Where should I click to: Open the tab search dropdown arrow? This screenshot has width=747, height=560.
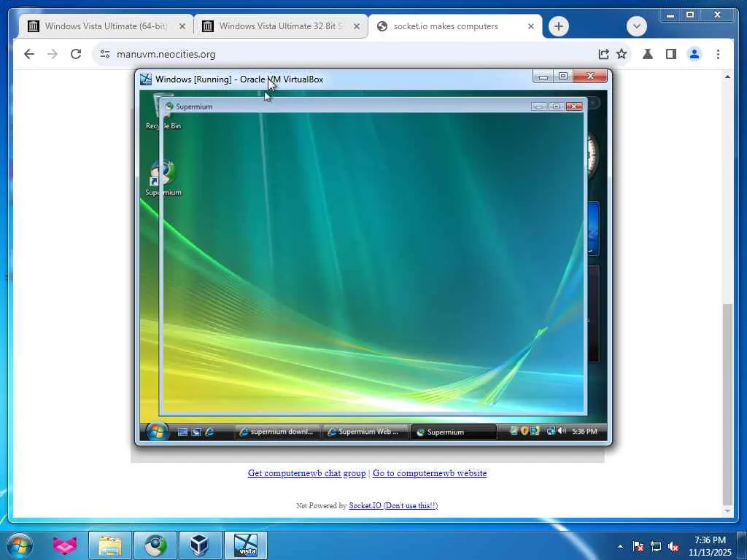pyautogui.click(x=636, y=26)
